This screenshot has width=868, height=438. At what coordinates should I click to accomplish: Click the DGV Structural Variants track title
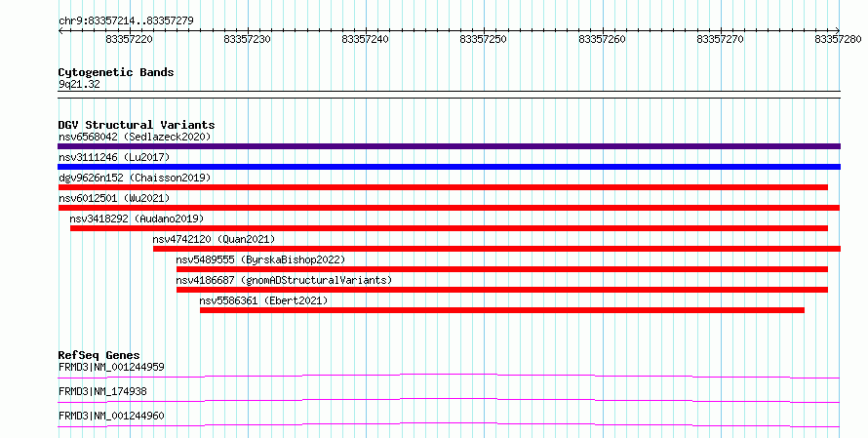137,125
